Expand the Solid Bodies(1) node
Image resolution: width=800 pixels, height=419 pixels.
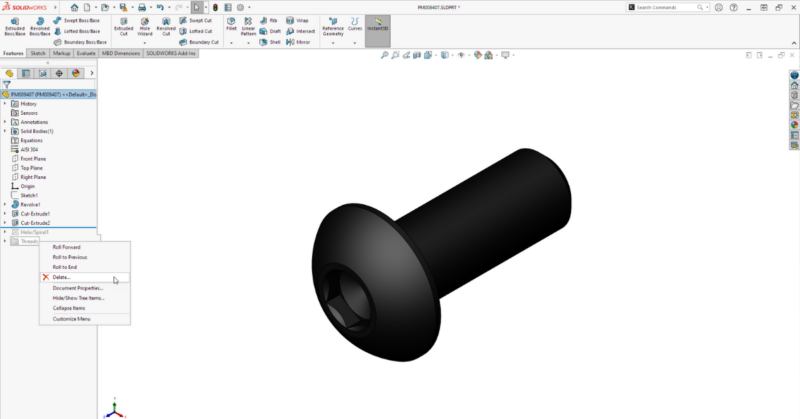pyautogui.click(x=5, y=131)
